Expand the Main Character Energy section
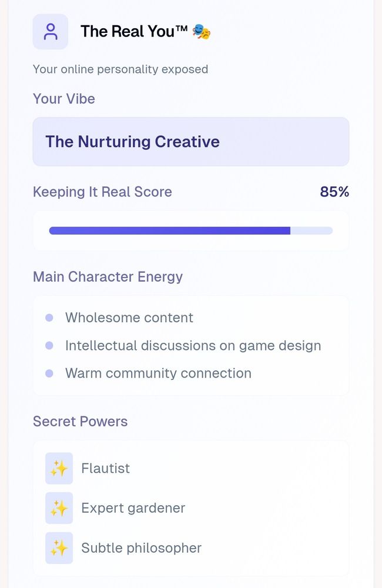 tap(108, 276)
